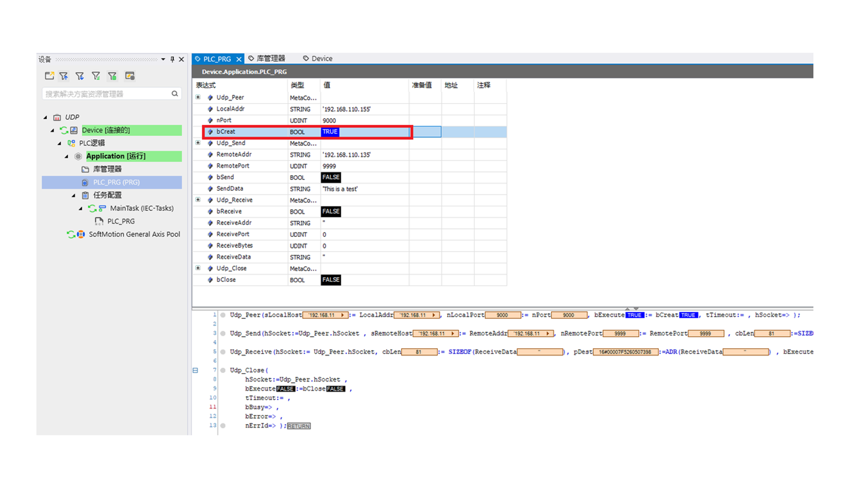The image size is (868, 488).
Task: Collapse the Application [运行] tree node
Action: pos(66,156)
